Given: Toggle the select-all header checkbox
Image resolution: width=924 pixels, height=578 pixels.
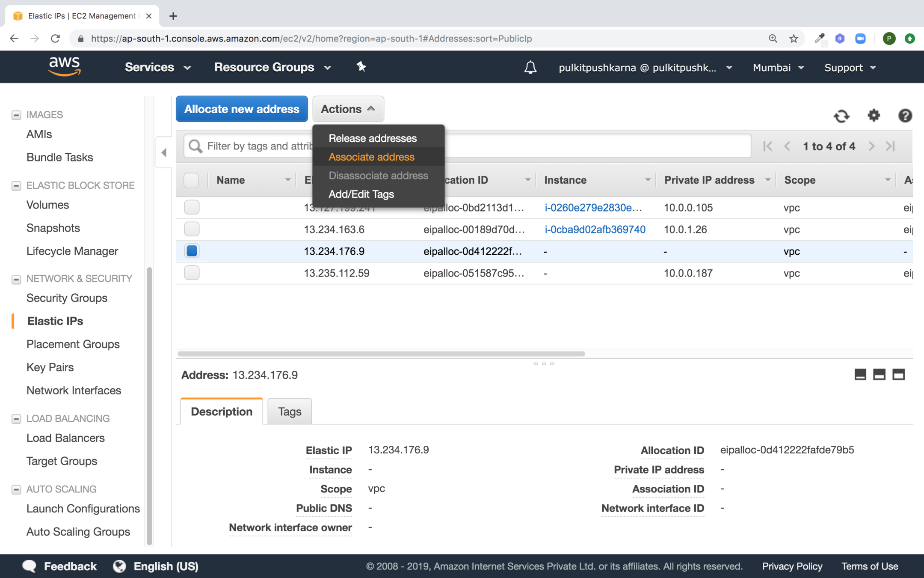Looking at the screenshot, I should tap(191, 180).
